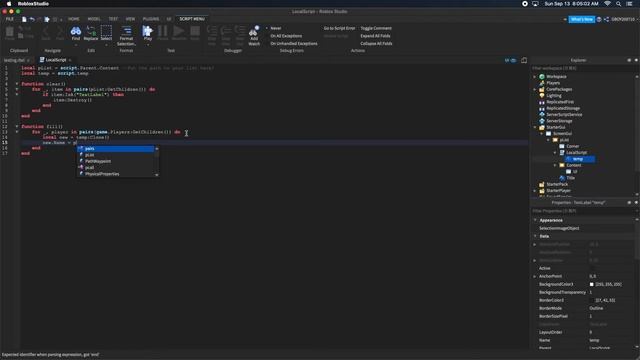Click the Add Watch icon

click(x=254, y=31)
